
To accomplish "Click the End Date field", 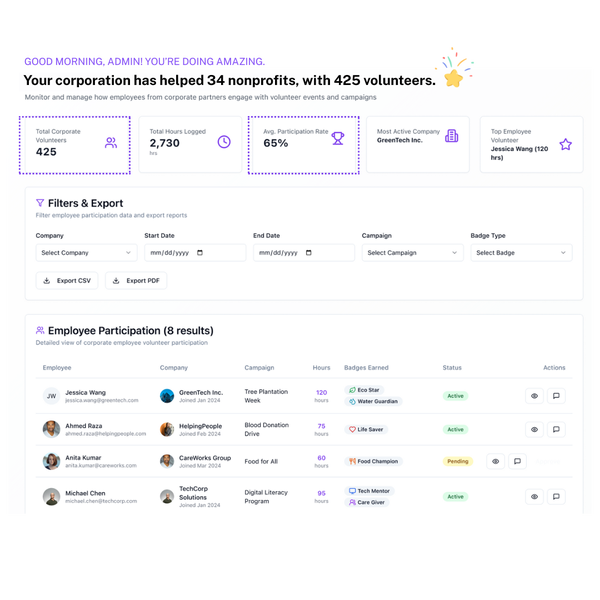I will (303, 253).
